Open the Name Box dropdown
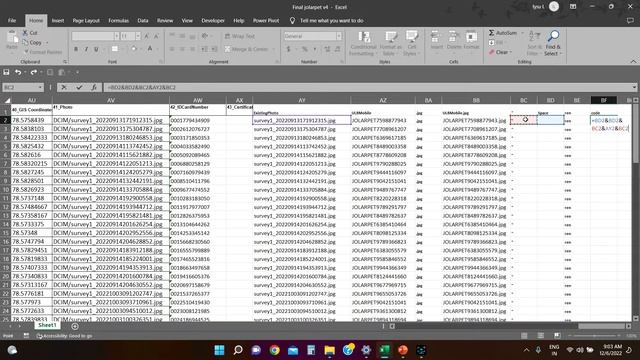Image resolution: width=640 pixels, height=360 pixels. (40, 87)
